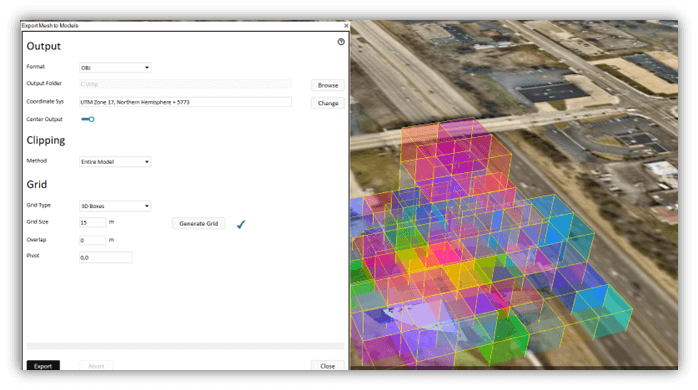Click the Close button at the bottom
The image size is (698, 390).
click(328, 366)
